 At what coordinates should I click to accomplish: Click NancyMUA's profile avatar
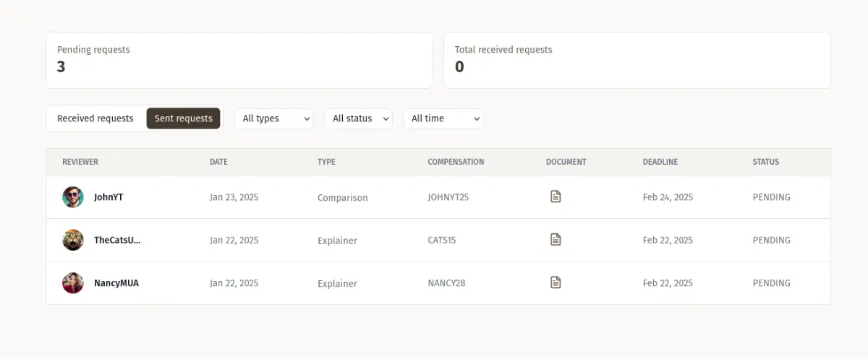pyautogui.click(x=73, y=283)
